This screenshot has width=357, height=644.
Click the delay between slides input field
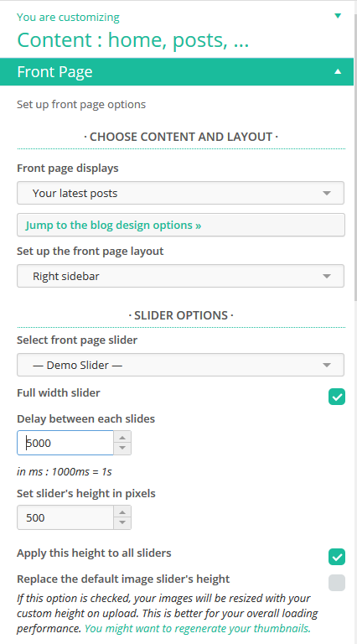pos(65,443)
